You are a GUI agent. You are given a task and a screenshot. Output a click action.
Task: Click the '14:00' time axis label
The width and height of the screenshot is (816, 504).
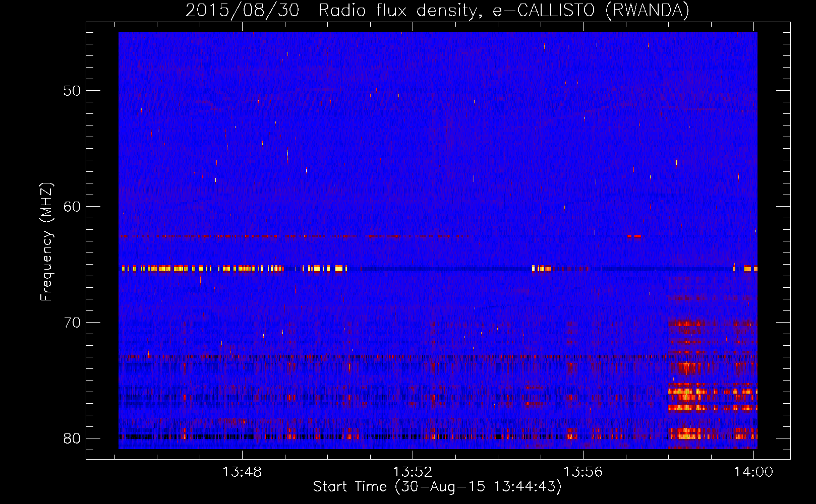point(753,472)
